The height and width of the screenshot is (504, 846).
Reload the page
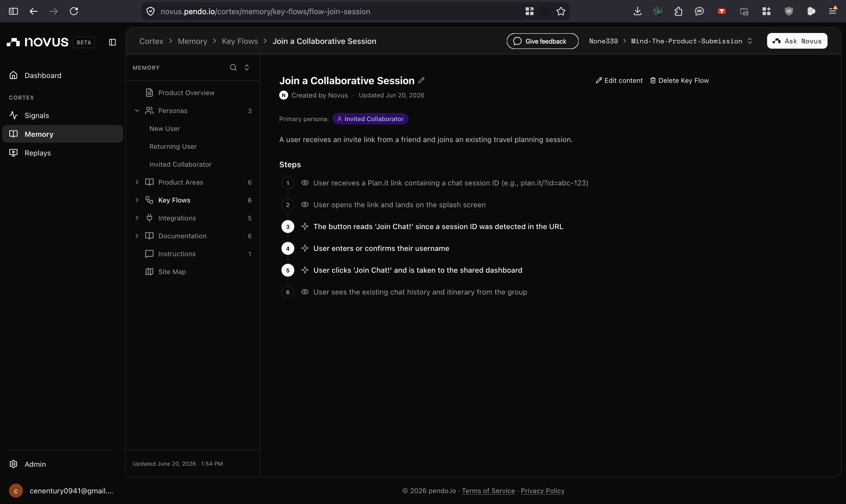(x=74, y=11)
